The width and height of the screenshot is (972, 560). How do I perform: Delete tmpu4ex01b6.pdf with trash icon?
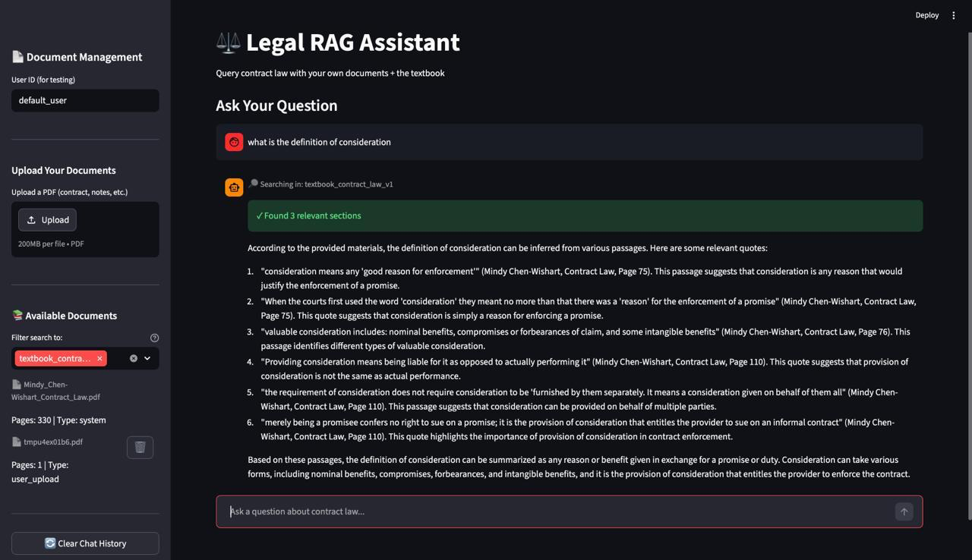coord(140,447)
